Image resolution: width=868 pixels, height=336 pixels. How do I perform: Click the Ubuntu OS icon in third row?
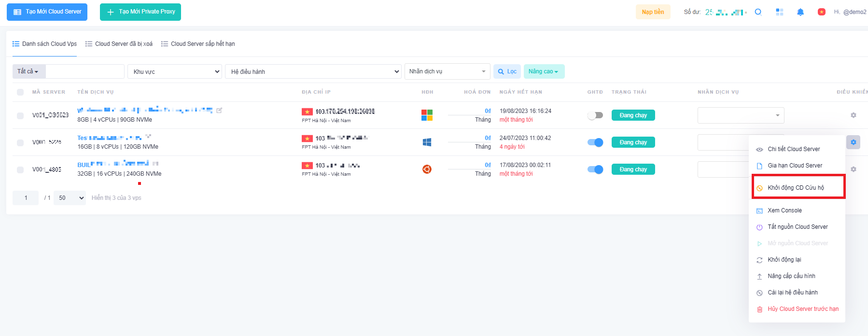pyautogui.click(x=427, y=169)
